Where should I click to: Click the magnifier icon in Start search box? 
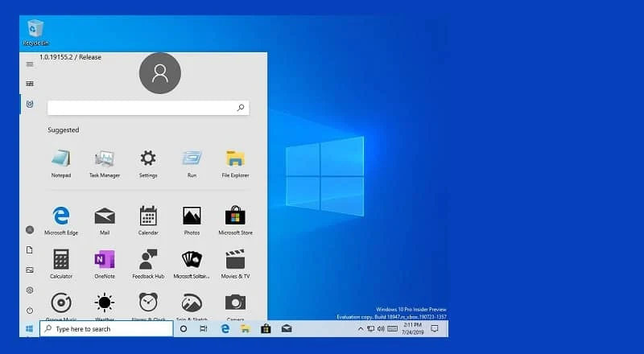(240, 108)
